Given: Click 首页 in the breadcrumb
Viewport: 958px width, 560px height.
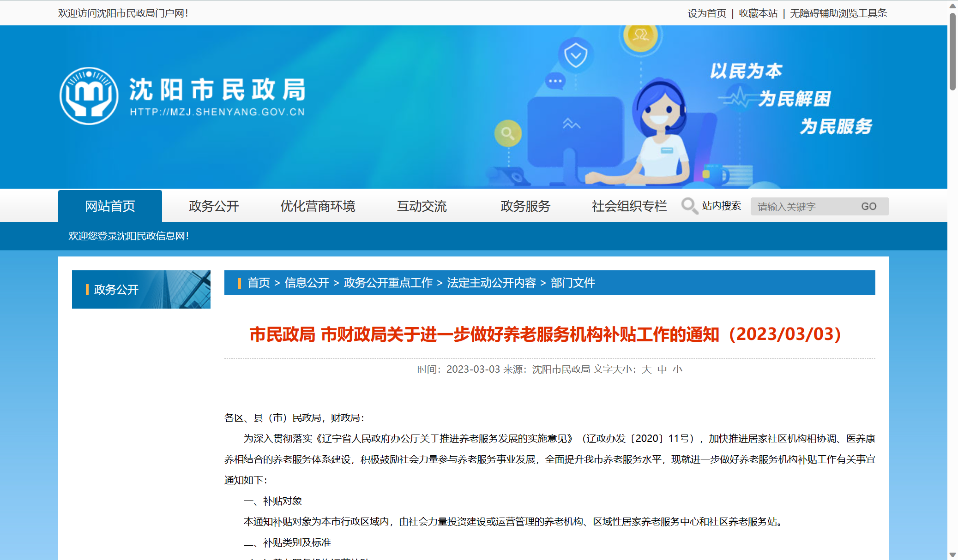Looking at the screenshot, I should pyautogui.click(x=259, y=283).
